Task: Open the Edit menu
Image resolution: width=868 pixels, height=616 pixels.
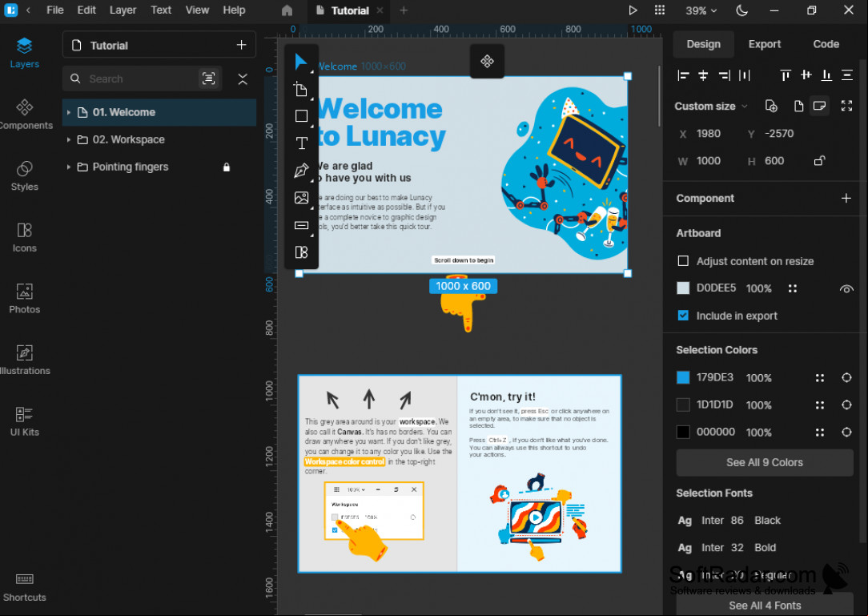Action: 86,10
